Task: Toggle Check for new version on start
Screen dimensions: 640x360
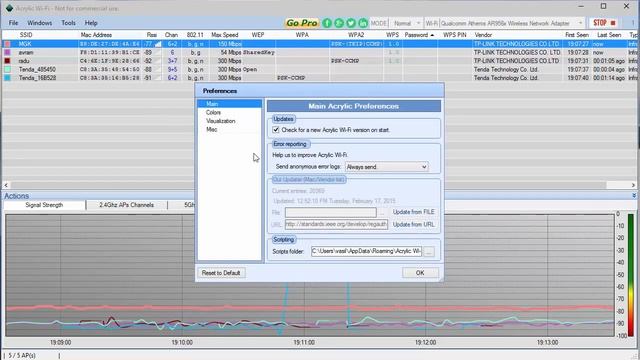Action: [276, 130]
